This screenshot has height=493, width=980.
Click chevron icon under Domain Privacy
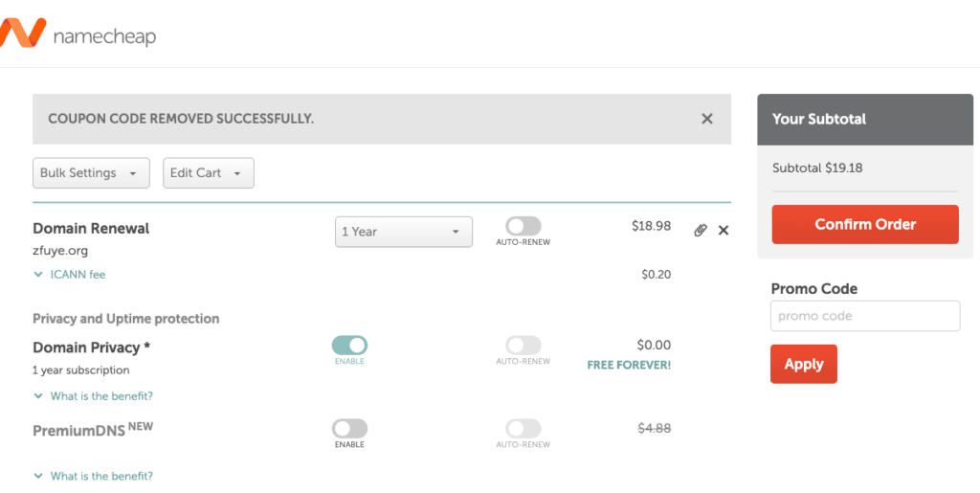(x=38, y=396)
